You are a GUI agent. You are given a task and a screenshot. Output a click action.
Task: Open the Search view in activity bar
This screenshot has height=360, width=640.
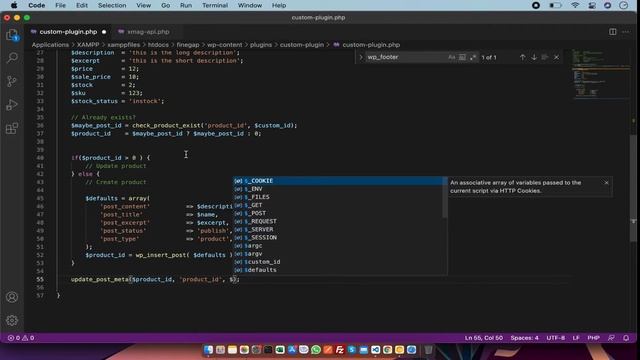pyautogui.click(x=12, y=58)
